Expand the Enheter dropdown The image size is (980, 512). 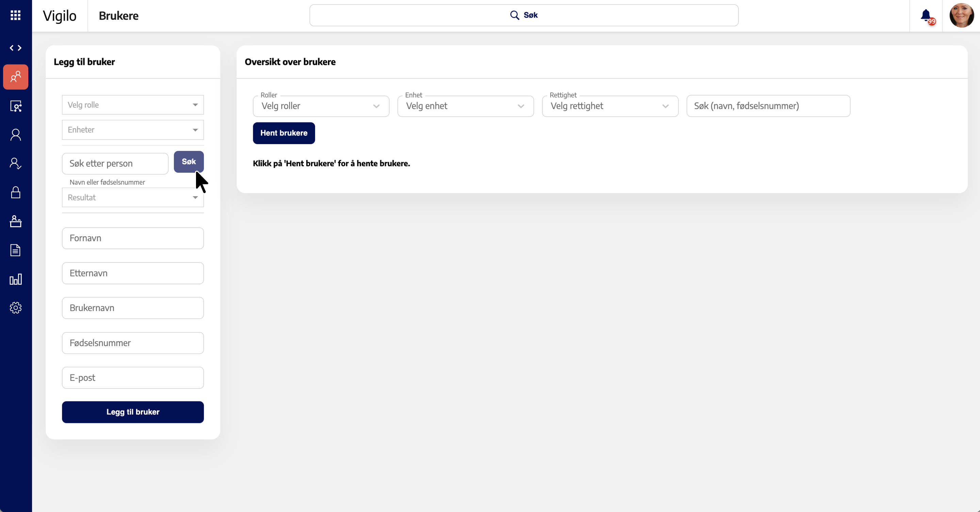point(133,130)
